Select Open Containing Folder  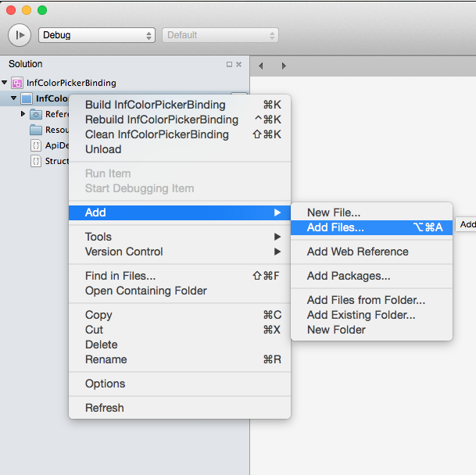point(180,291)
